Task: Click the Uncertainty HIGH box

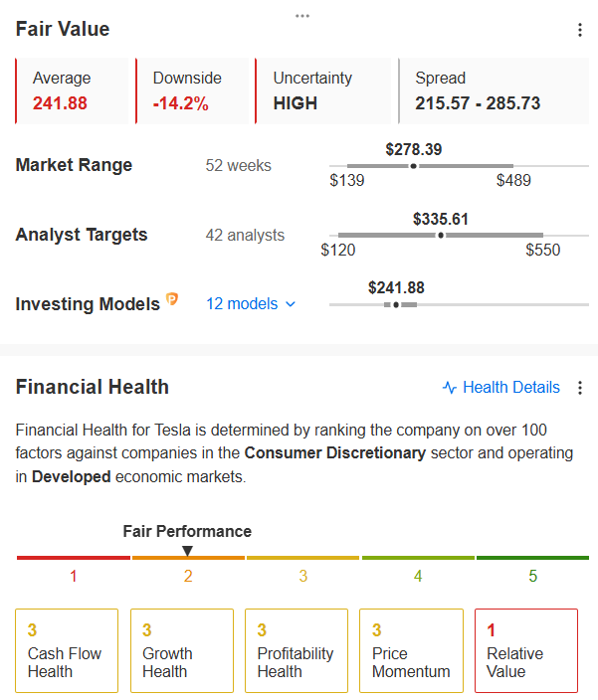Action: coord(323,90)
